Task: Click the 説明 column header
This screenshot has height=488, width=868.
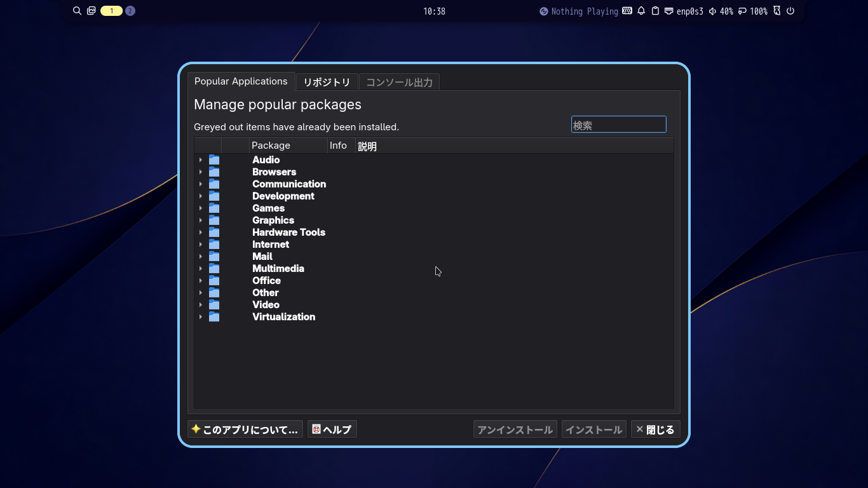Action: coord(514,146)
